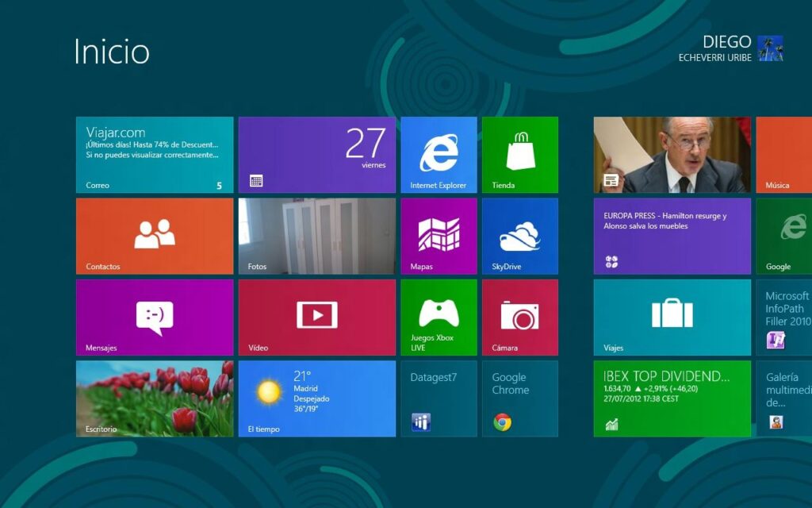Open the EUROPA PRESS news headline tile
This screenshot has width=812, height=508.
click(x=672, y=236)
